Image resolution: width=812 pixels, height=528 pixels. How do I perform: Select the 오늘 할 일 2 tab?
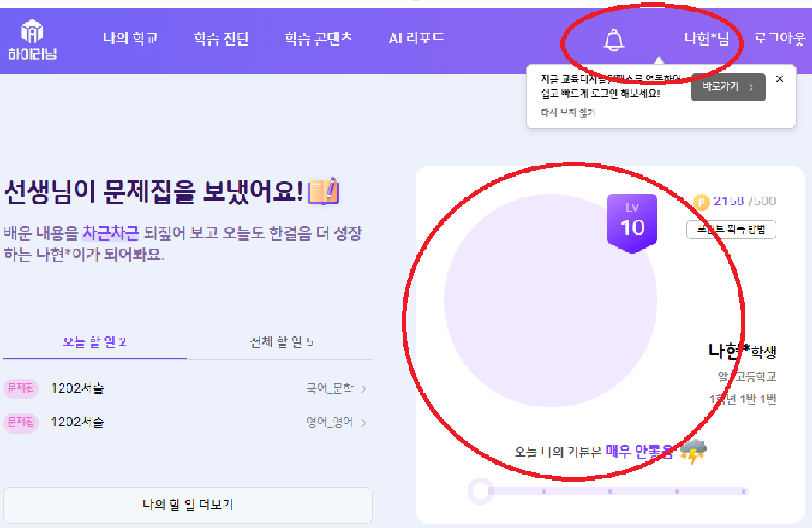pos(94,341)
